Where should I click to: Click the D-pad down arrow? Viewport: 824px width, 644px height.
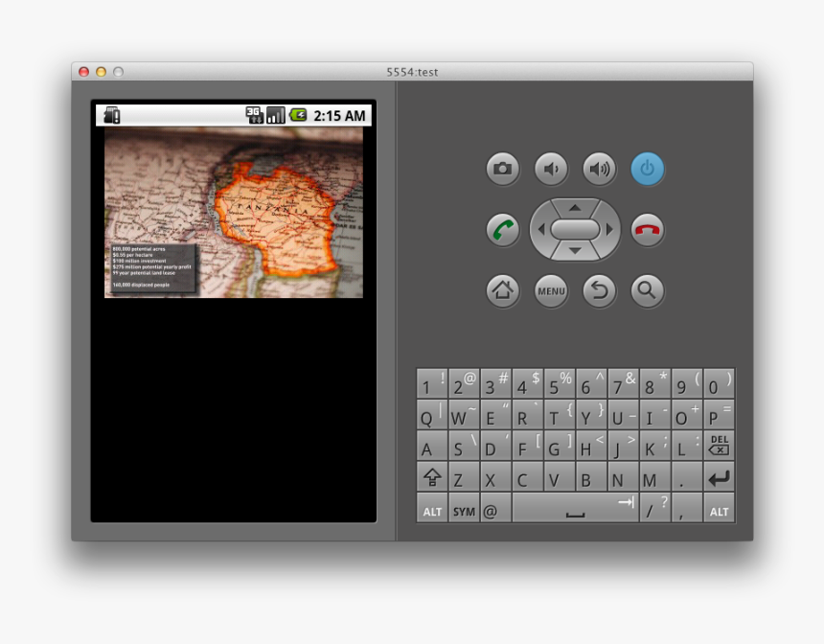575,251
